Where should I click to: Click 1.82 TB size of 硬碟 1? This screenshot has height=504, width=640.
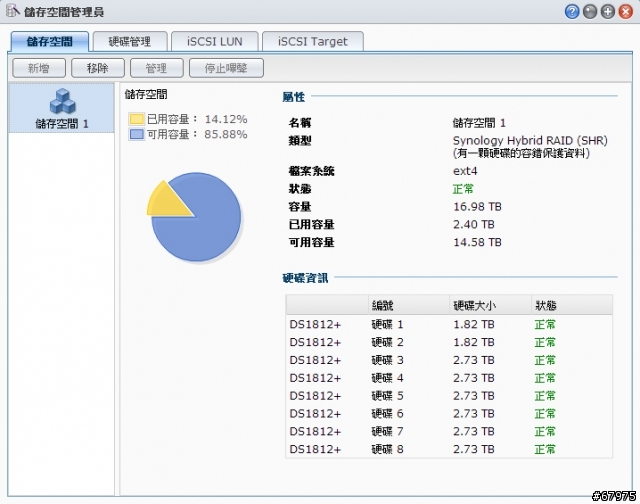tap(473, 324)
